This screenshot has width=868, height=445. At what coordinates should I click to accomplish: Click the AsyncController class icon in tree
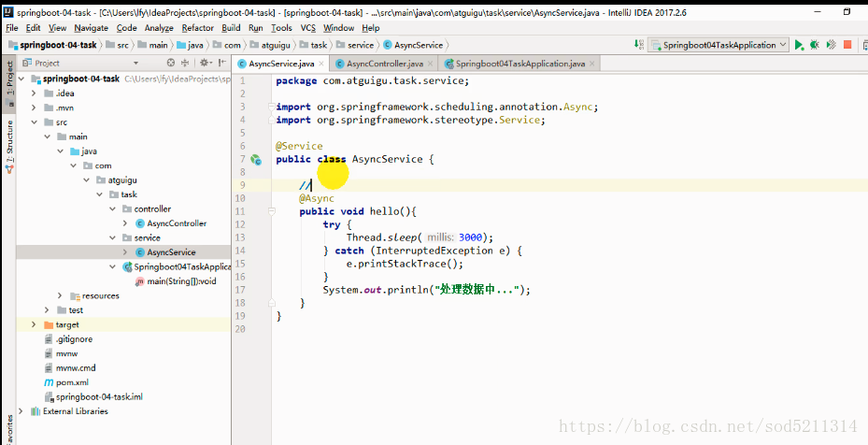140,223
